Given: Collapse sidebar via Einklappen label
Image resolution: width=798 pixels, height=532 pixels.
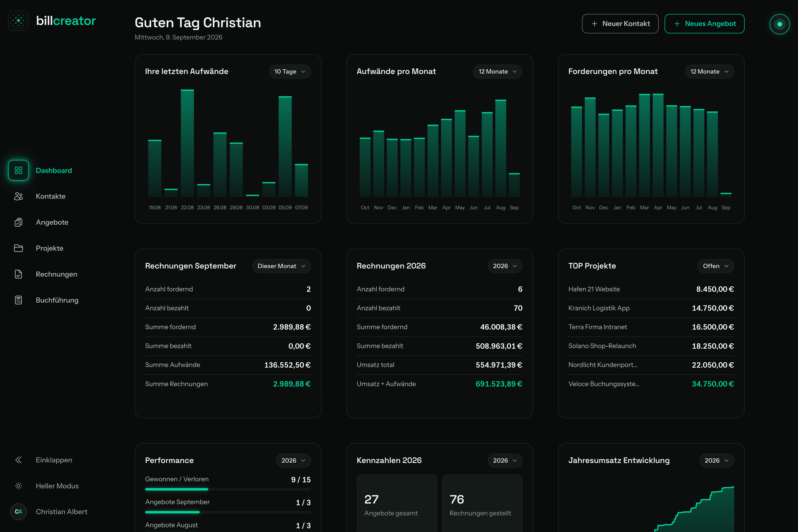Looking at the screenshot, I should (x=54, y=460).
